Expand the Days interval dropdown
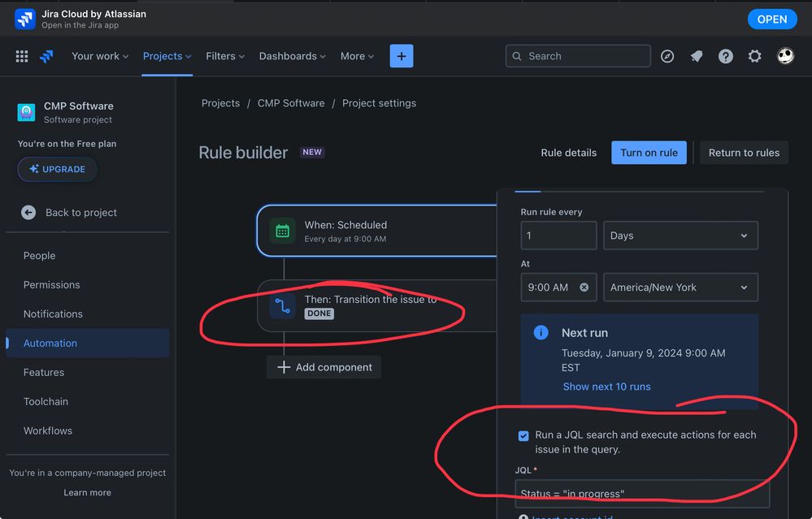This screenshot has height=519, width=812. coord(680,236)
